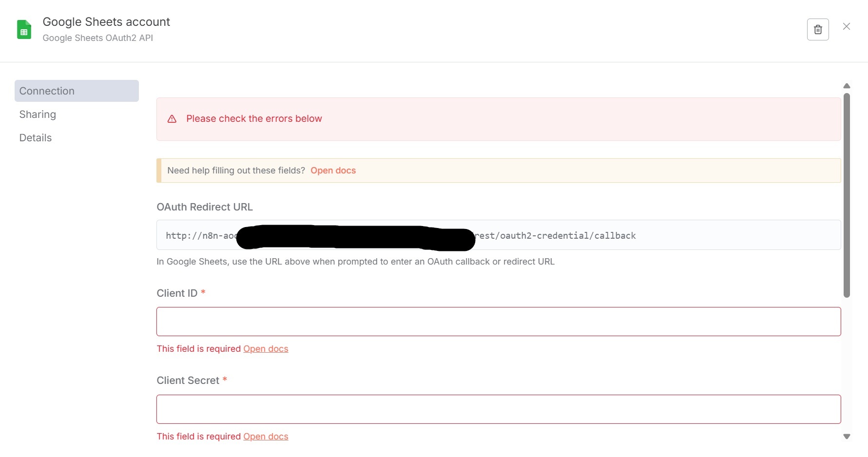
Task: Click the green Google Sheets logo icon
Action: click(x=24, y=30)
